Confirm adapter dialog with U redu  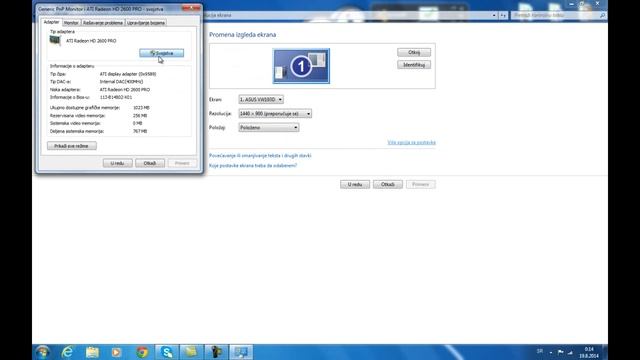tap(118, 163)
